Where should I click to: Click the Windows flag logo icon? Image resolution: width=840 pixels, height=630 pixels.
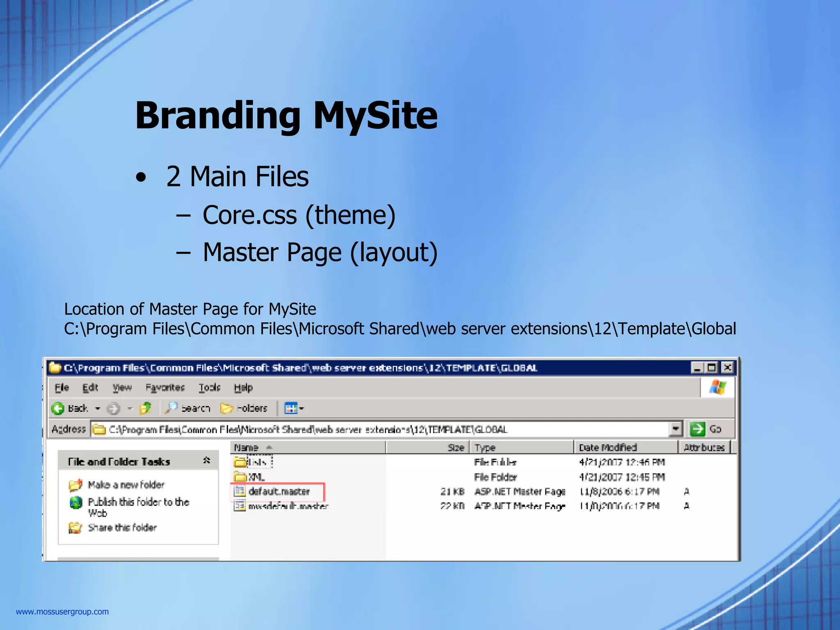(x=717, y=387)
